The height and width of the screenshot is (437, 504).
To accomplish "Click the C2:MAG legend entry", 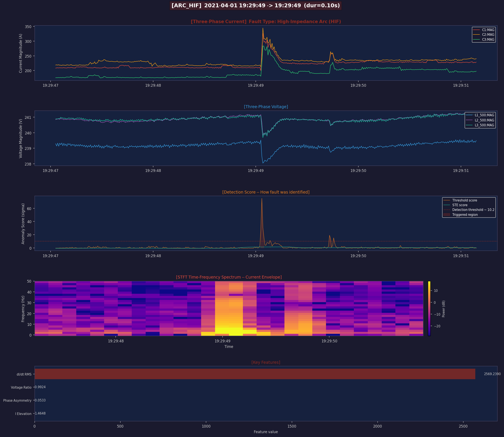I will [488, 35].
